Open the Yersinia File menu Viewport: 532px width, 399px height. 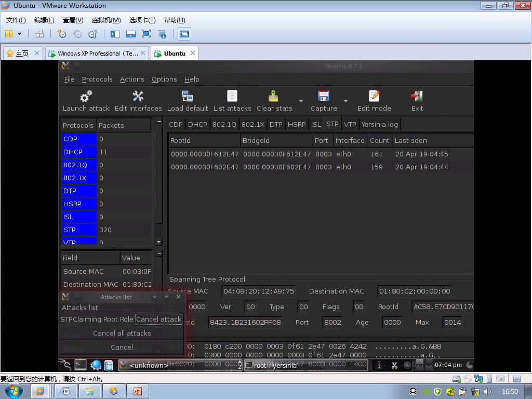69,79
